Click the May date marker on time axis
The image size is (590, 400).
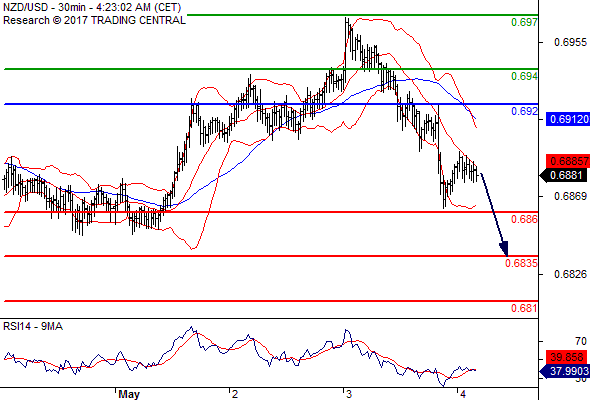[129, 394]
